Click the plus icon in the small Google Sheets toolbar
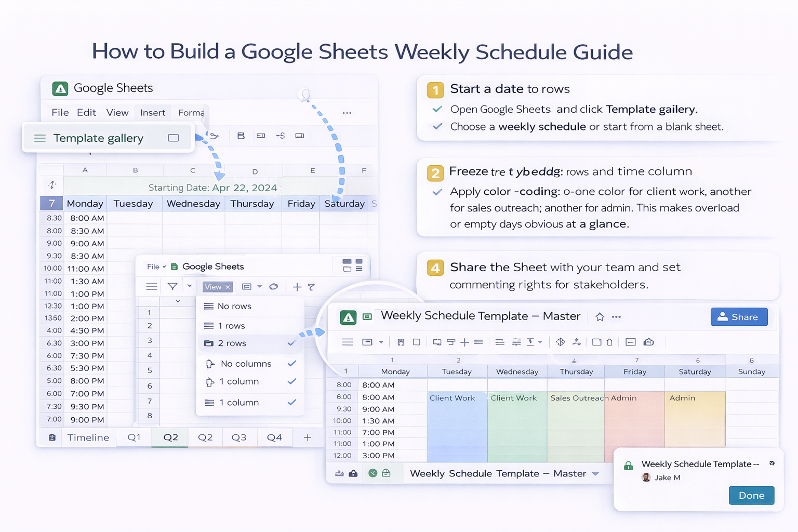Viewport: 798px width, 532px height. tap(297, 287)
